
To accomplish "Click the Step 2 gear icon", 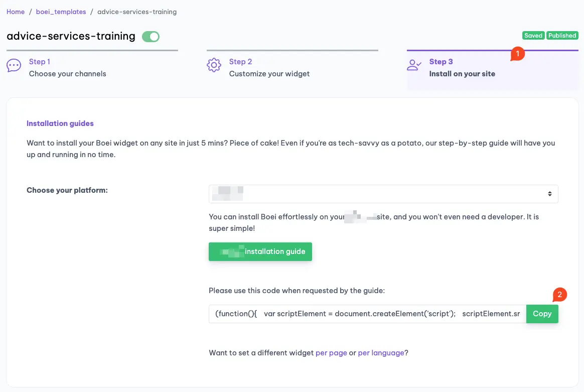I will tap(214, 66).
